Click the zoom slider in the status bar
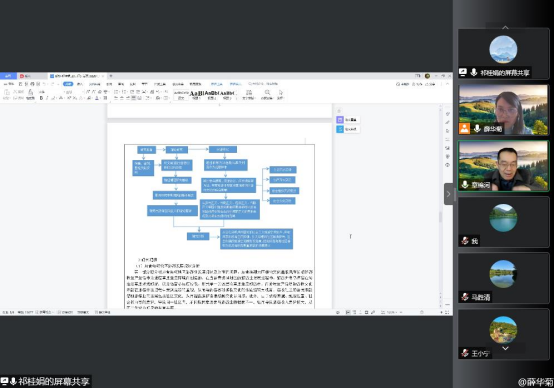 pos(422,312)
